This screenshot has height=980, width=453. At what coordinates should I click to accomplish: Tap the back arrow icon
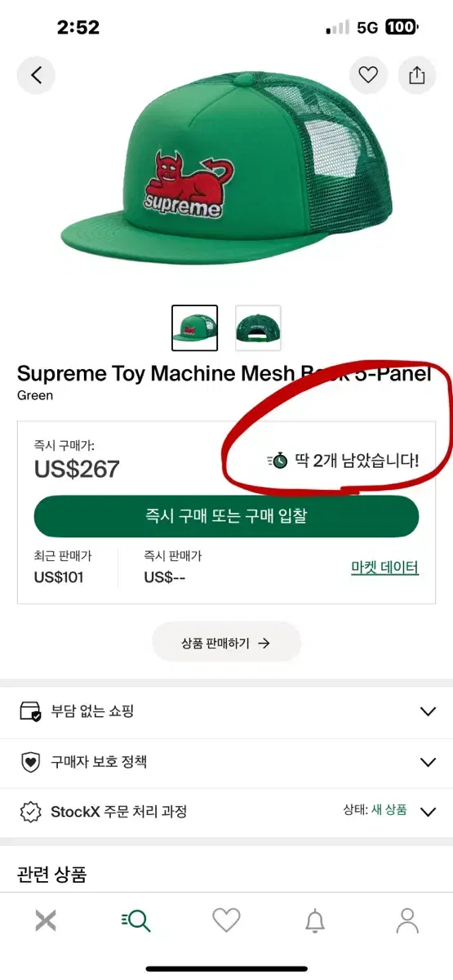coord(36,75)
